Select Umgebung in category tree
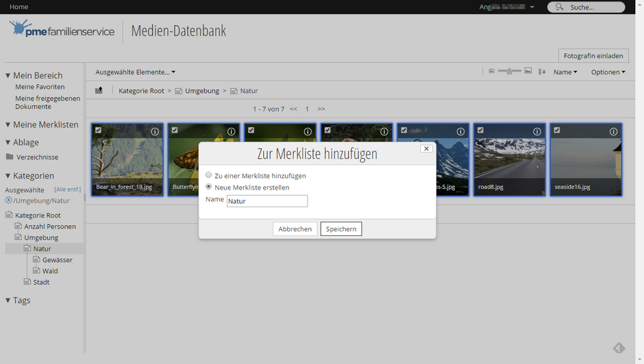This screenshot has width=644, height=364. point(41,237)
